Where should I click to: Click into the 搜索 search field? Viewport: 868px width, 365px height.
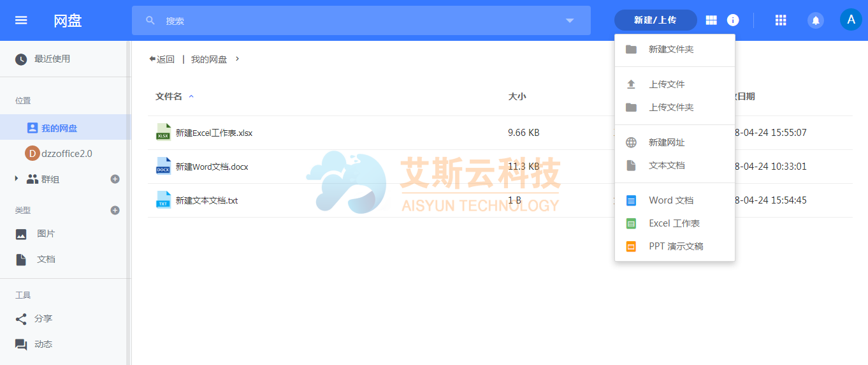coord(357,20)
